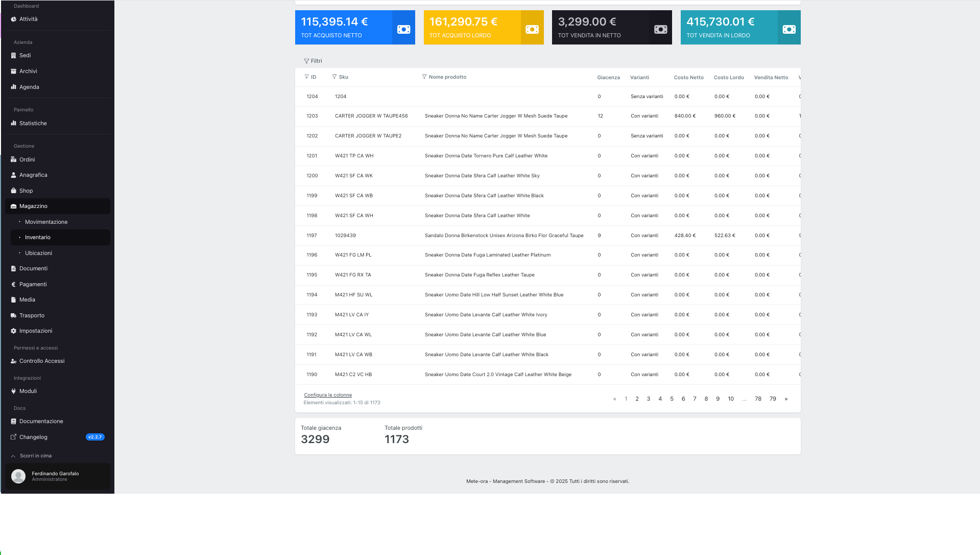Click the Attività dashboard icon
The image size is (980, 555).
click(x=13, y=19)
